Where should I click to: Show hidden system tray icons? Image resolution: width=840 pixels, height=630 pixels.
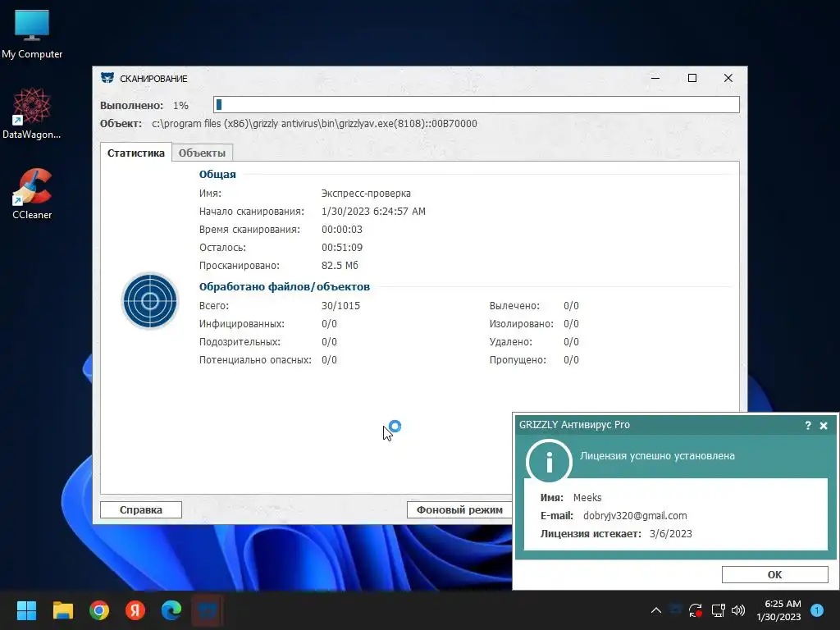pyautogui.click(x=655, y=610)
